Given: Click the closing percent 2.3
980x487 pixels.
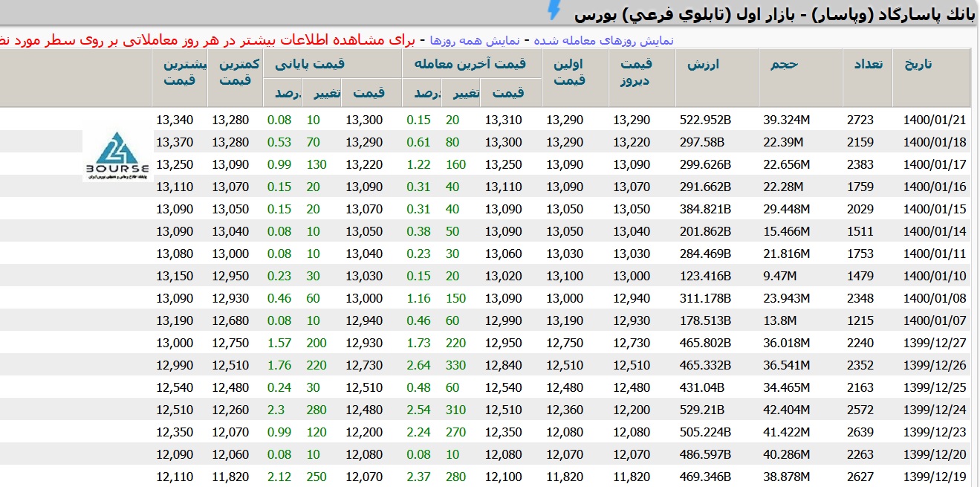Looking at the screenshot, I should click(x=276, y=410).
